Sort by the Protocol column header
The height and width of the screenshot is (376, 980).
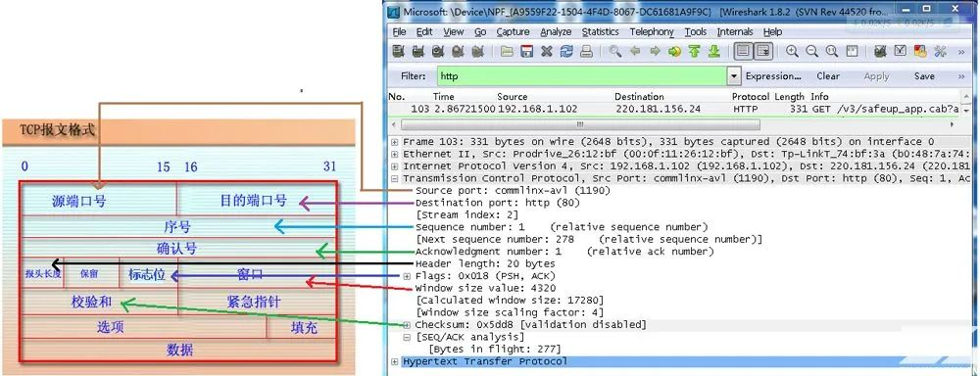click(x=750, y=97)
